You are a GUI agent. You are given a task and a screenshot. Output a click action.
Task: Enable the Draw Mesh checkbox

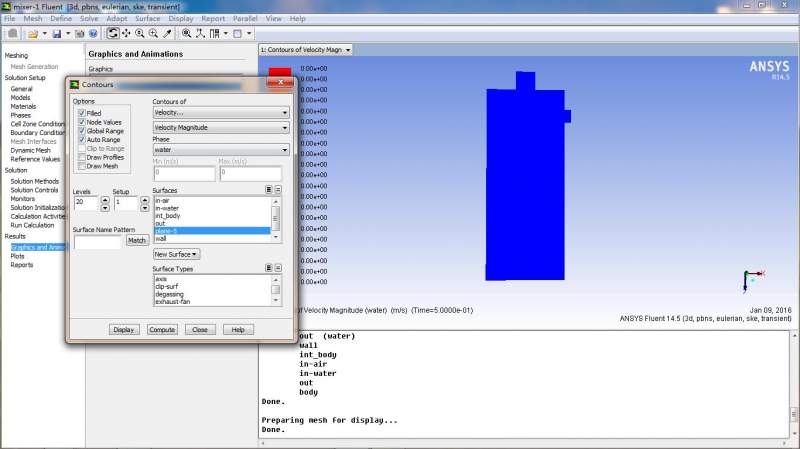click(x=82, y=166)
